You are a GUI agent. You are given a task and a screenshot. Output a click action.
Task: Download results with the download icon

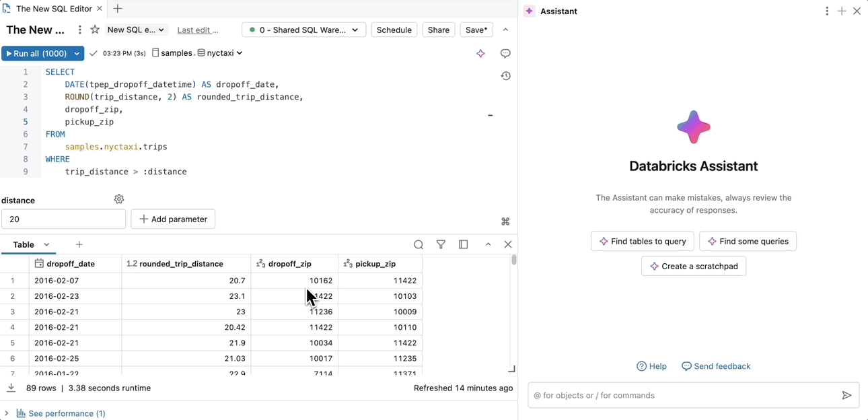pyautogui.click(x=11, y=388)
